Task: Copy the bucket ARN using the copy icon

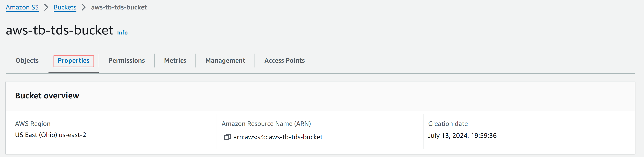Action: (x=227, y=137)
